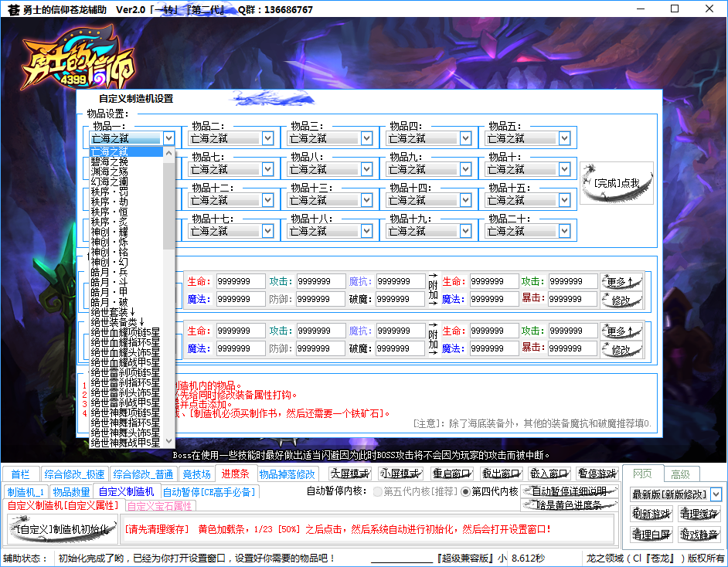Click the app icon in the title bar
728x567 pixels.
tap(13, 9)
